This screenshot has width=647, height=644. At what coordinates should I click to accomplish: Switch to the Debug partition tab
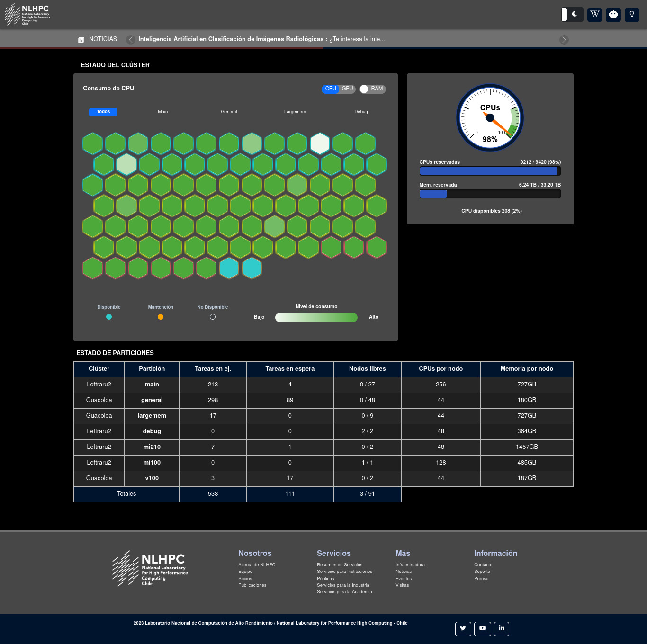click(x=361, y=112)
